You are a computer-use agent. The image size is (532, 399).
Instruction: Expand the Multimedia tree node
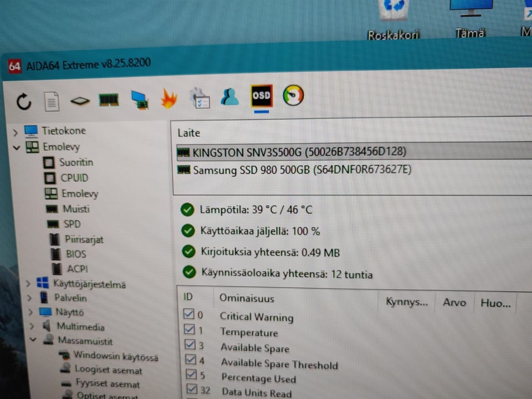tap(32, 326)
